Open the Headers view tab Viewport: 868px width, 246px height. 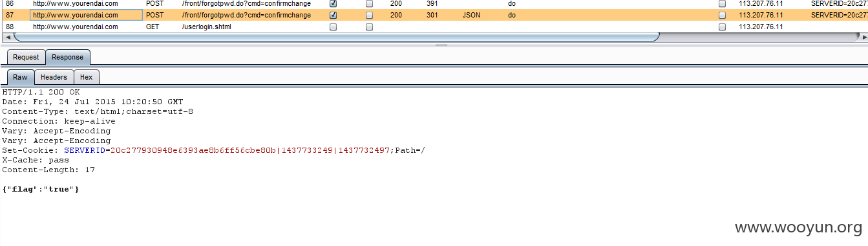click(54, 77)
